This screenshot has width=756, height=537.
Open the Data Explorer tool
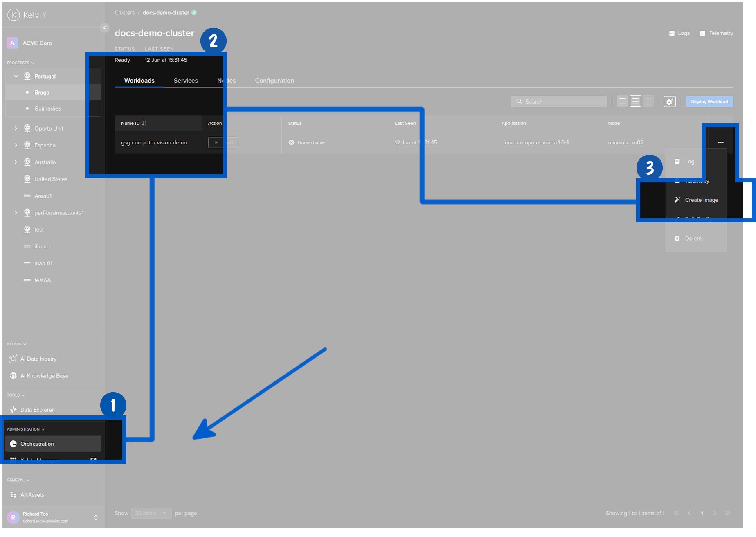point(37,409)
